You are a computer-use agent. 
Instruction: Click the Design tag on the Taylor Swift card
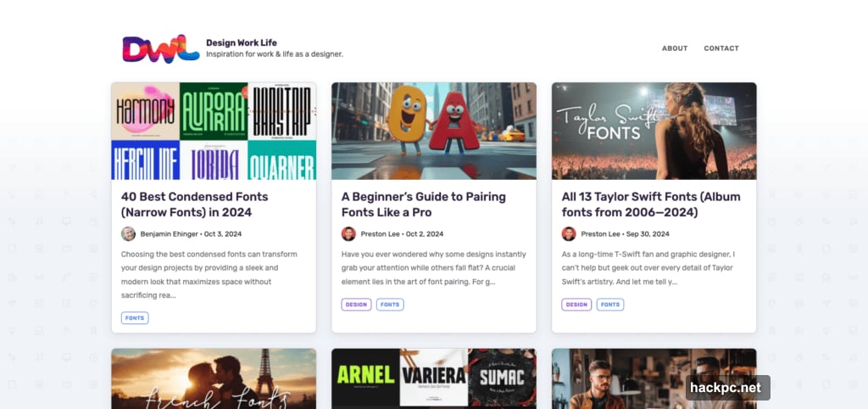tap(576, 305)
